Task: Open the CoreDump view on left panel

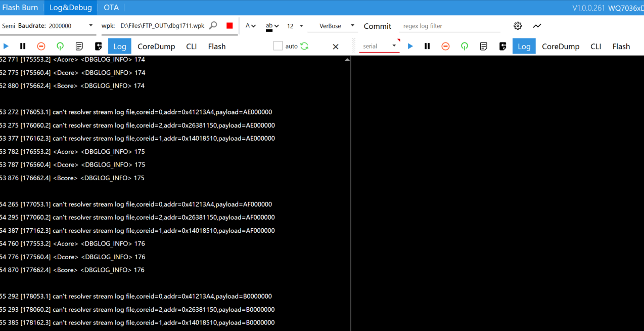Action: [x=156, y=46]
